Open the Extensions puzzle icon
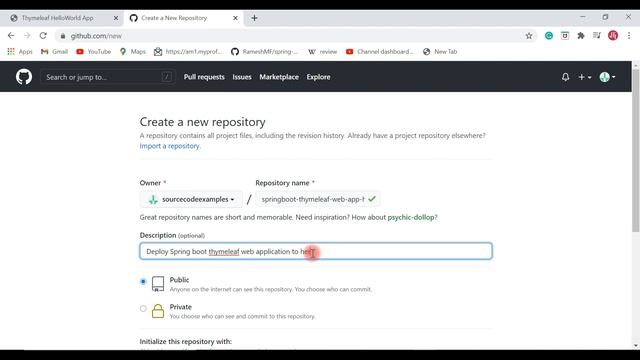This screenshot has width=640, height=360. coord(581,36)
